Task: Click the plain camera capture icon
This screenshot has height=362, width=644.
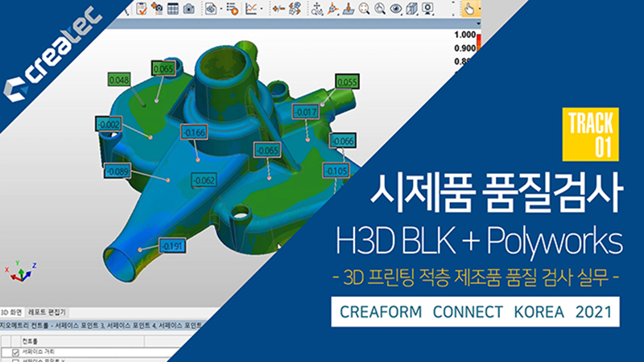Action: point(188,9)
